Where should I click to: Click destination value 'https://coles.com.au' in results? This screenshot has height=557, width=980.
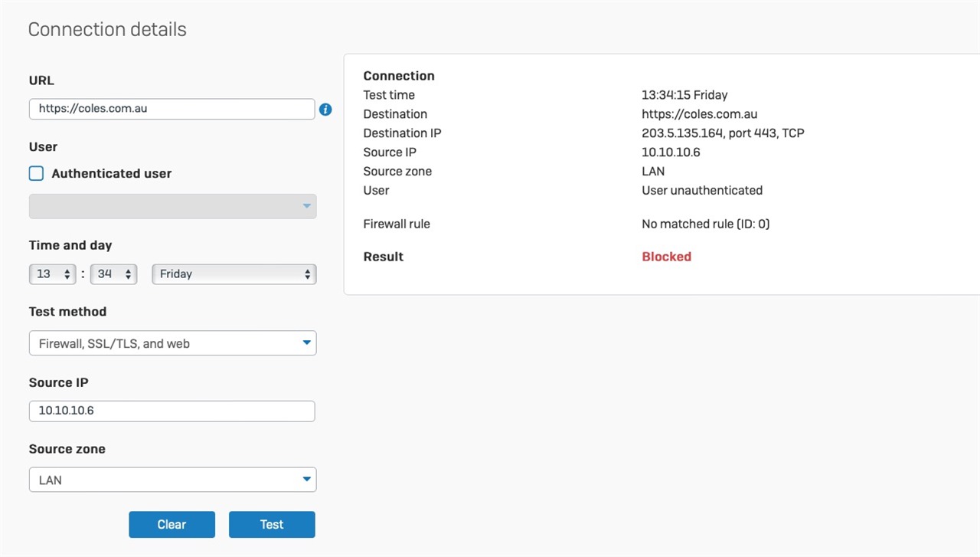coord(699,114)
